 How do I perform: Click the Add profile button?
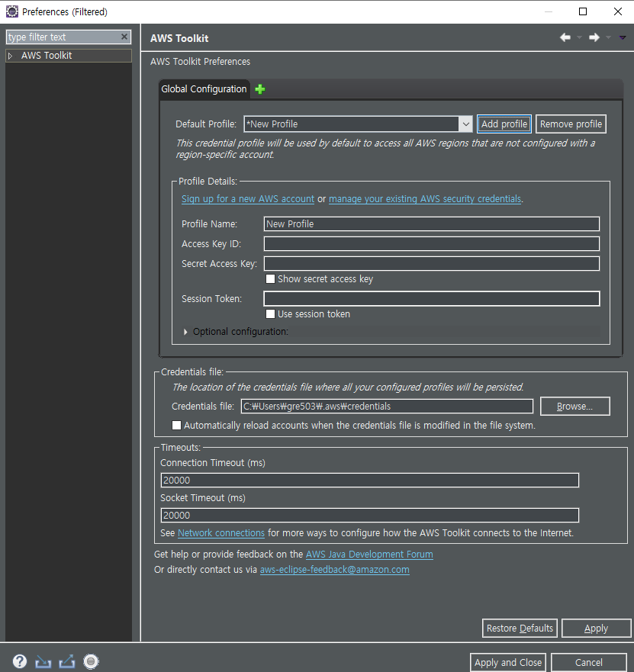(x=504, y=124)
